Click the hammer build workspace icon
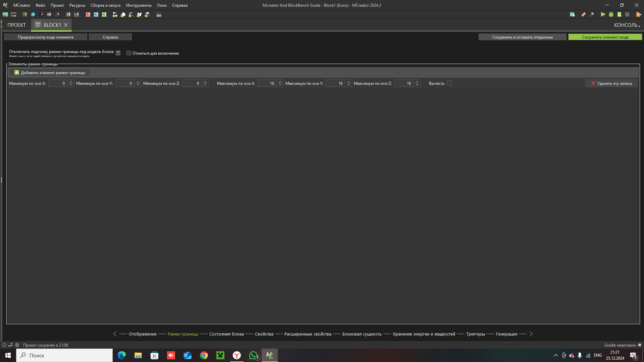644x362 pixels. [592, 14]
